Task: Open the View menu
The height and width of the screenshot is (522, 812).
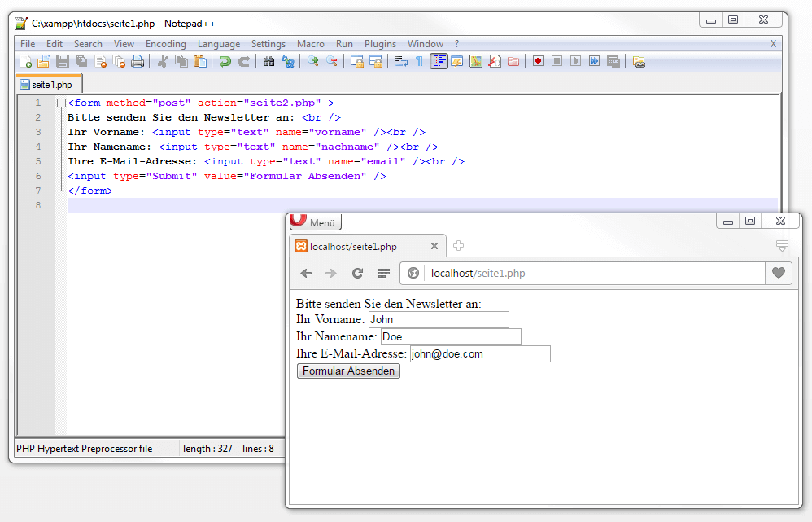Action: coord(124,44)
